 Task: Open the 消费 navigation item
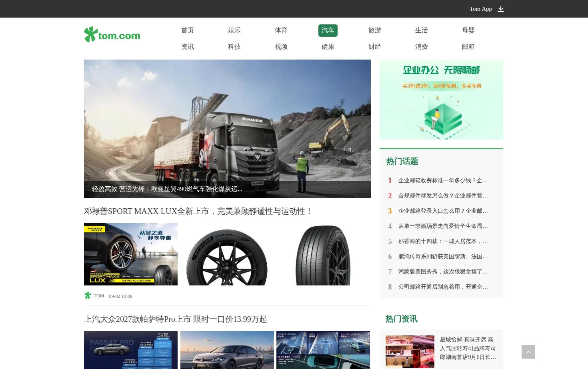(x=422, y=47)
